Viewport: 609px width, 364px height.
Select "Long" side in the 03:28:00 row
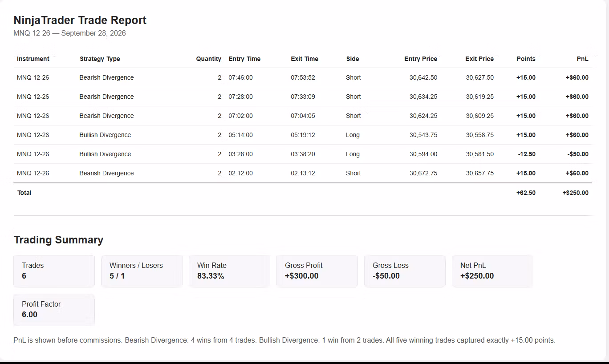pos(353,154)
